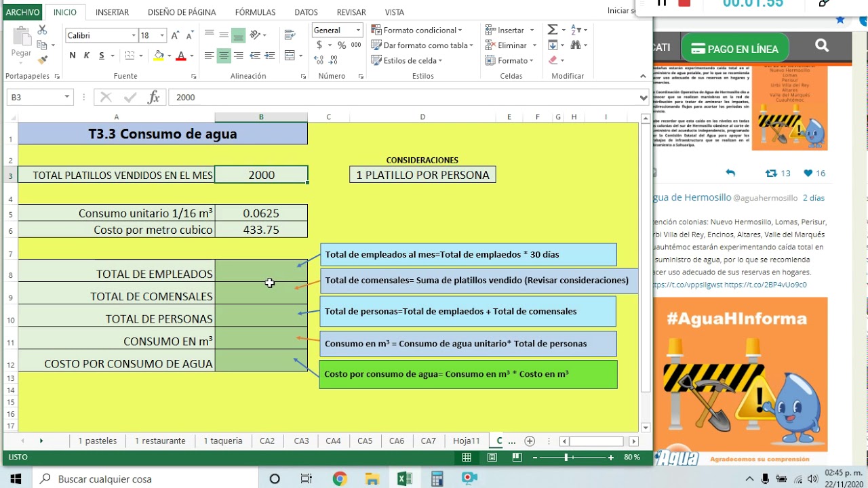The image size is (868, 488).
Task: Click the tweet reply arrow icon
Action: pyautogui.click(x=730, y=174)
